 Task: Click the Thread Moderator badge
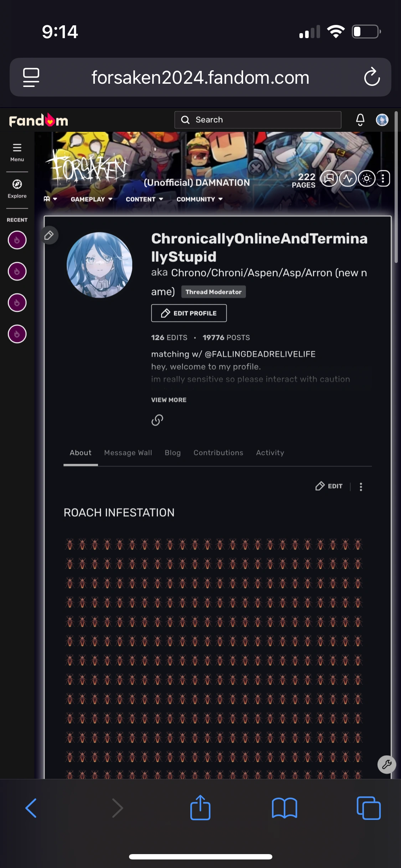[x=214, y=292]
